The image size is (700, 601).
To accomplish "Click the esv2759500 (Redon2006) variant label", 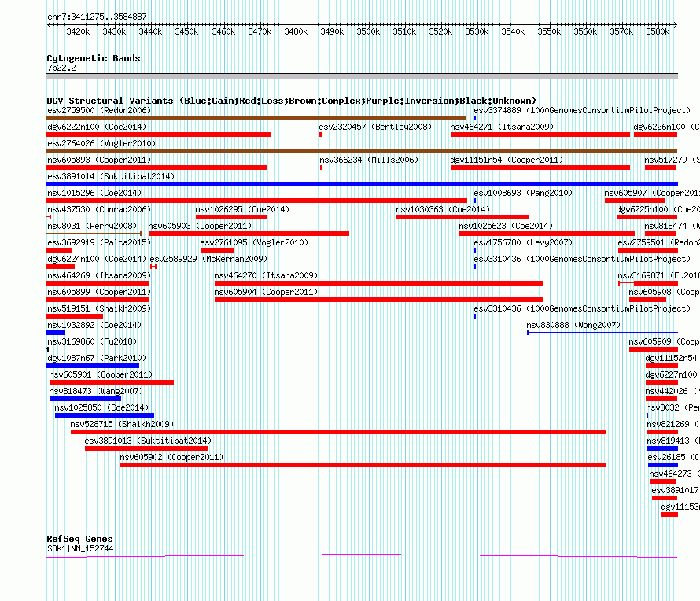I will coord(99,110).
